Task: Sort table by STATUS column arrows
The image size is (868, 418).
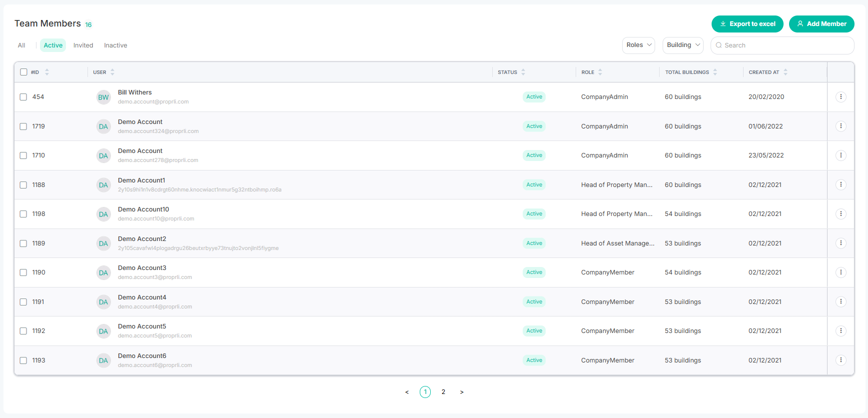Action: pyautogui.click(x=523, y=72)
